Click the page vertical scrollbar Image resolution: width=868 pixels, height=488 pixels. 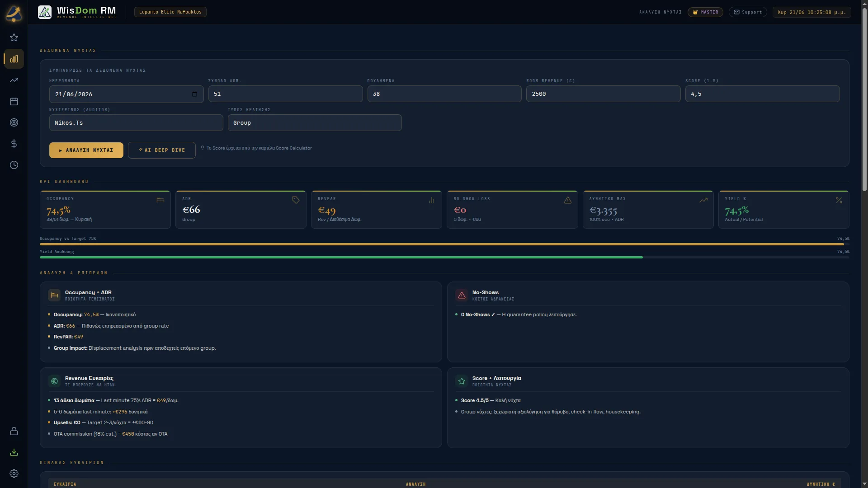coord(864,99)
